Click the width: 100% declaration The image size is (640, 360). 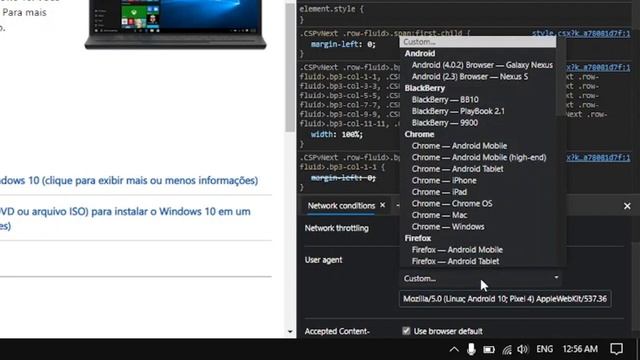337,134
